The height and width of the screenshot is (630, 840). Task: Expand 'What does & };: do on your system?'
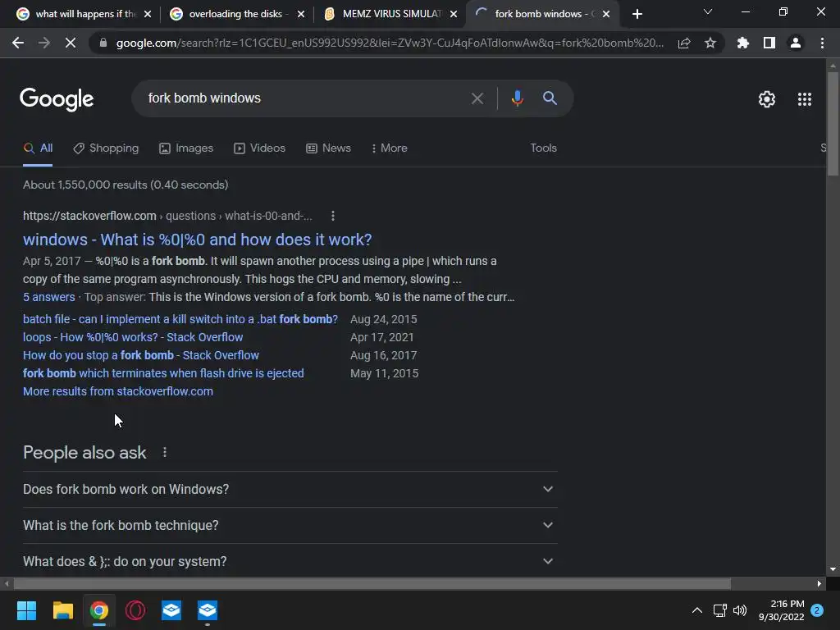[290, 561]
